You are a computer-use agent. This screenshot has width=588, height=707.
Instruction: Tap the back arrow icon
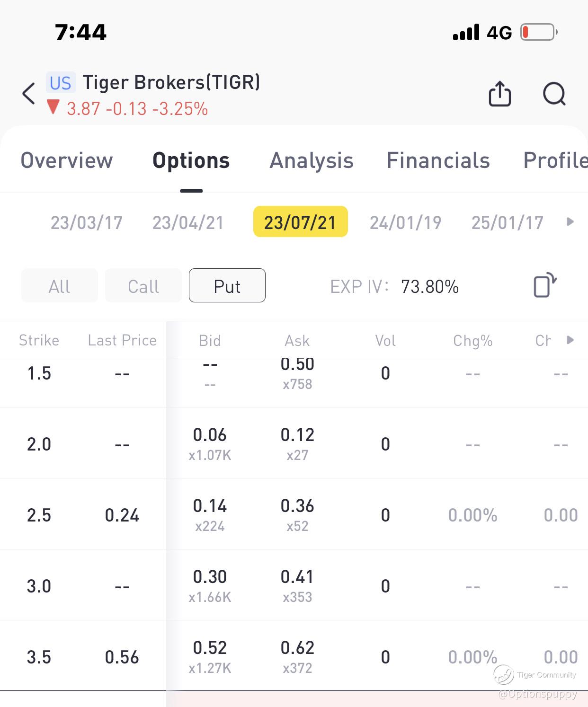29,94
